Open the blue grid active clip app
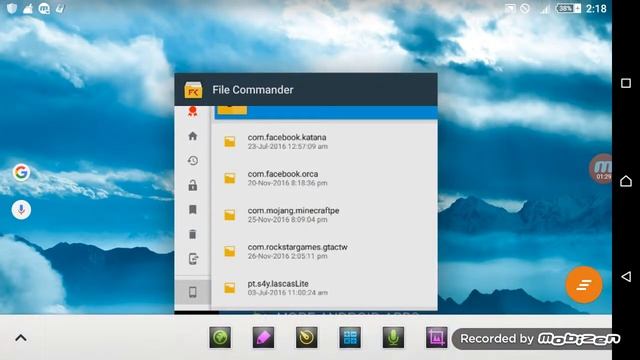640x360 pixels. pyautogui.click(x=350, y=338)
